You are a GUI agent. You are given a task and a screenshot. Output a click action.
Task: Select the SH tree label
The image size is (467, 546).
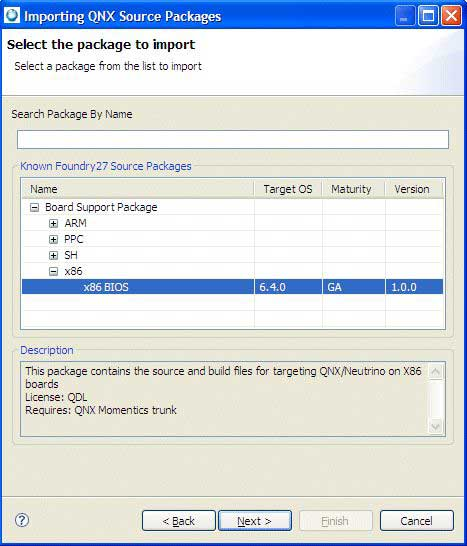pyautogui.click(x=71, y=255)
